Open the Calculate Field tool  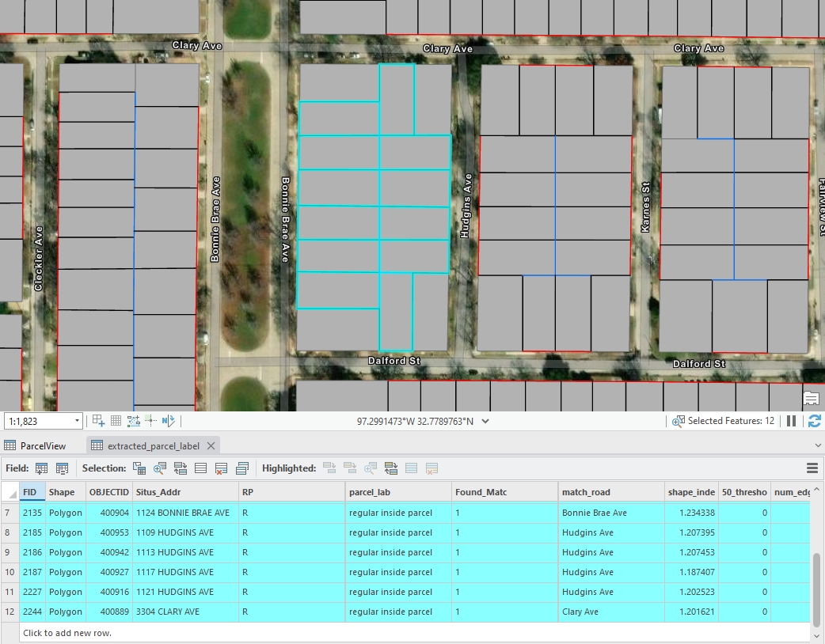62,468
